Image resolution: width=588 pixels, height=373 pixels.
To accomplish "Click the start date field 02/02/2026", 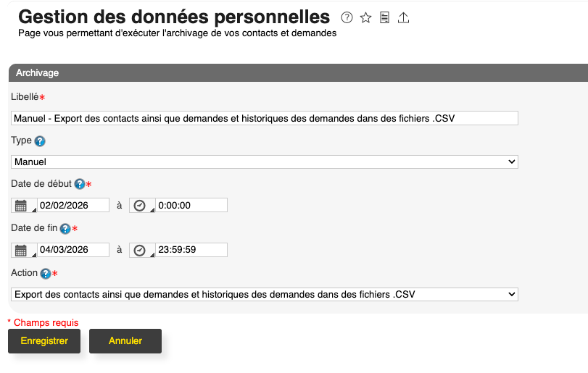I will [x=73, y=206].
